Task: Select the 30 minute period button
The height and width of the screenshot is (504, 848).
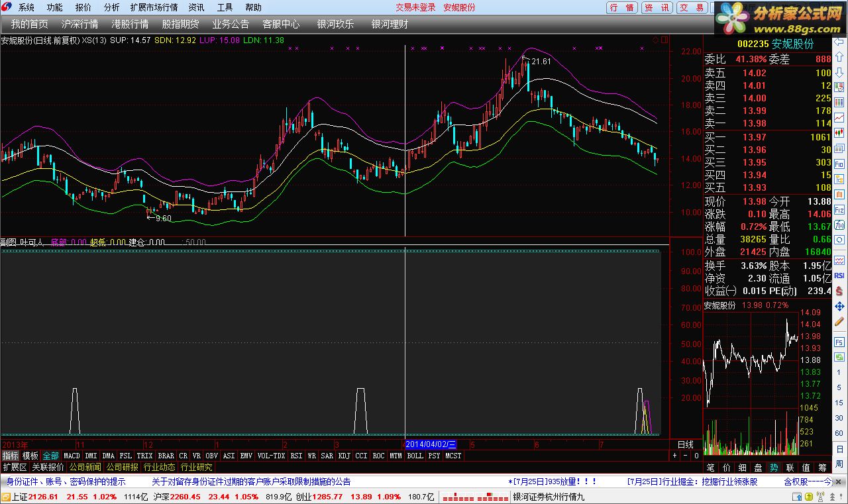Action: (839, 419)
